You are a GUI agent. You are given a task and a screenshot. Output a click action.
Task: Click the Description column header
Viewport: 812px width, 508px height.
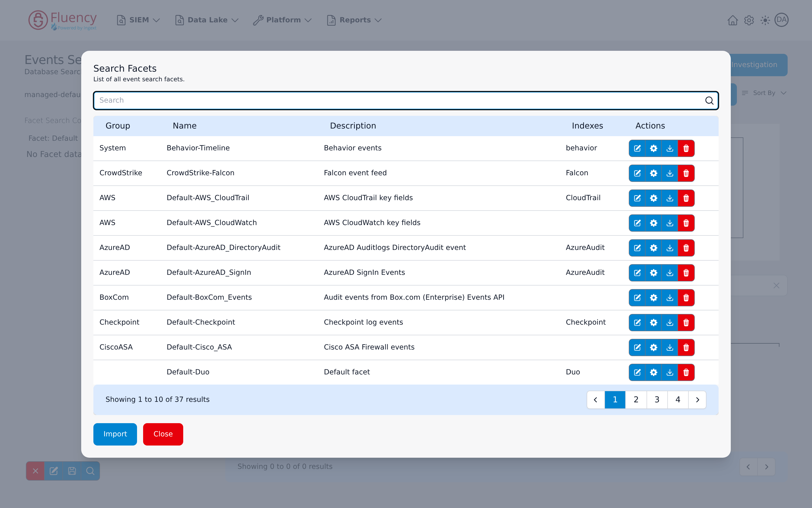coord(353,126)
